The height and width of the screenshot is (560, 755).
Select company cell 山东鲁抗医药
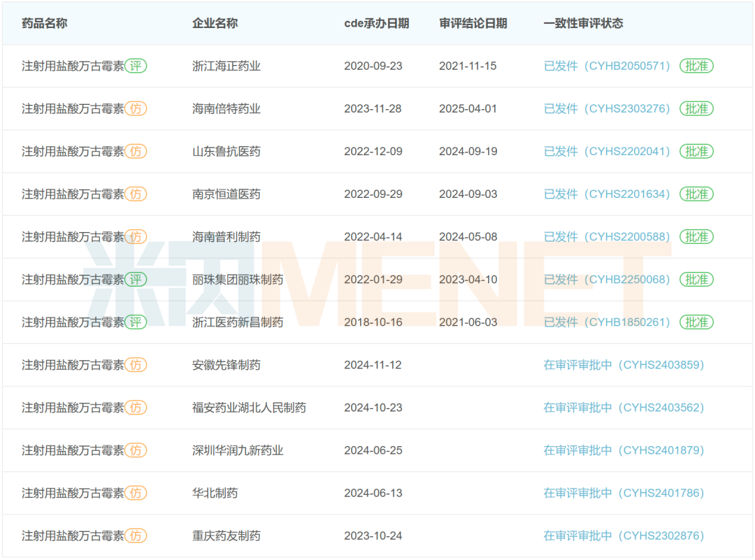[x=226, y=152]
